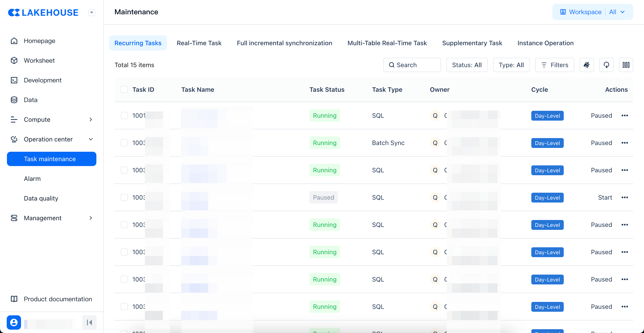Click the user avatar icon at bottom left
The width and height of the screenshot is (644, 333).
pyautogui.click(x=14, y=322)
